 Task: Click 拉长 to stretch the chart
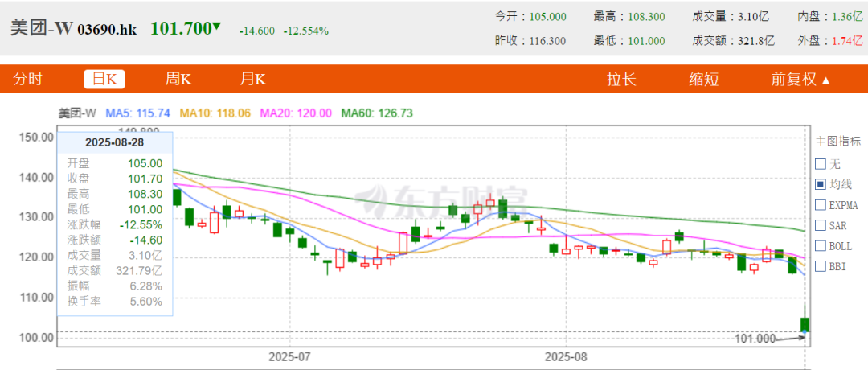pyautogui.click(x=621, y=80)
